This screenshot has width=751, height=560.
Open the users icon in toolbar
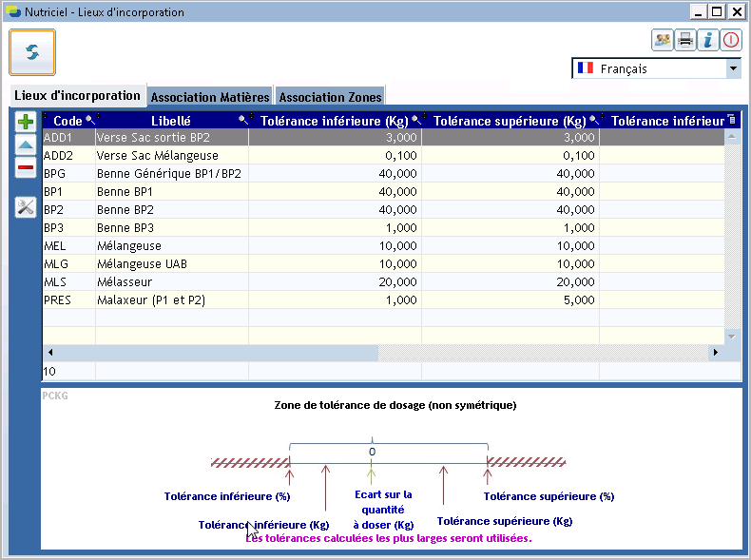click(663, 40)
